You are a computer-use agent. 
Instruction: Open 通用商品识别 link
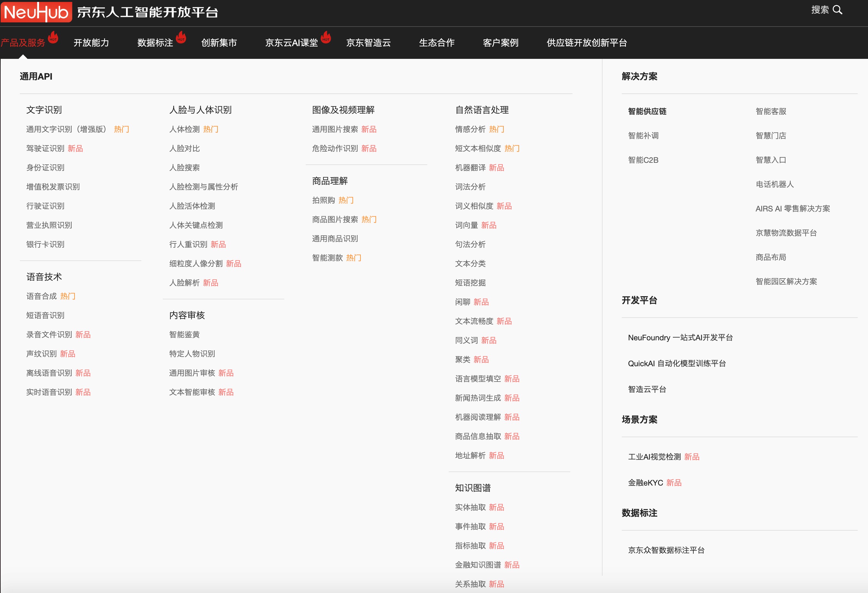335,239
